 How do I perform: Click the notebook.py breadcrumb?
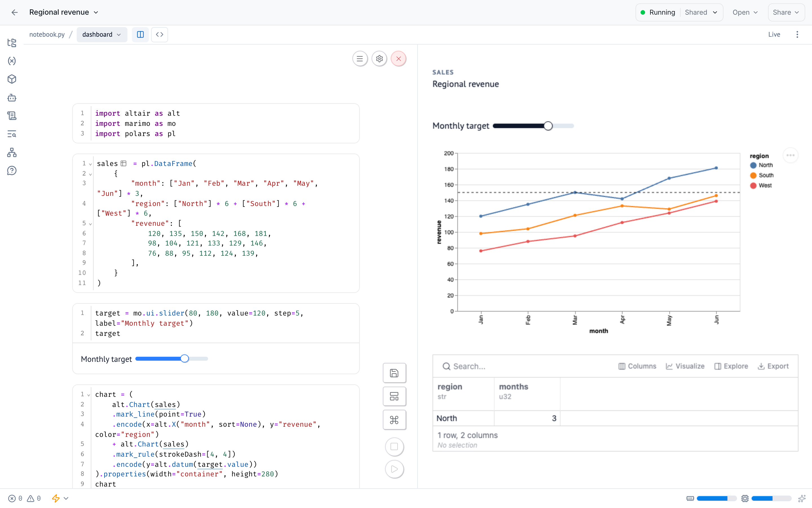47,35
